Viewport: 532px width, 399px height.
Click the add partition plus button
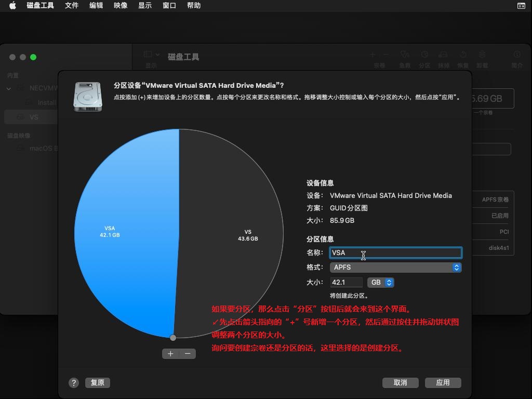pyautogui.click(x=170, y=354)
